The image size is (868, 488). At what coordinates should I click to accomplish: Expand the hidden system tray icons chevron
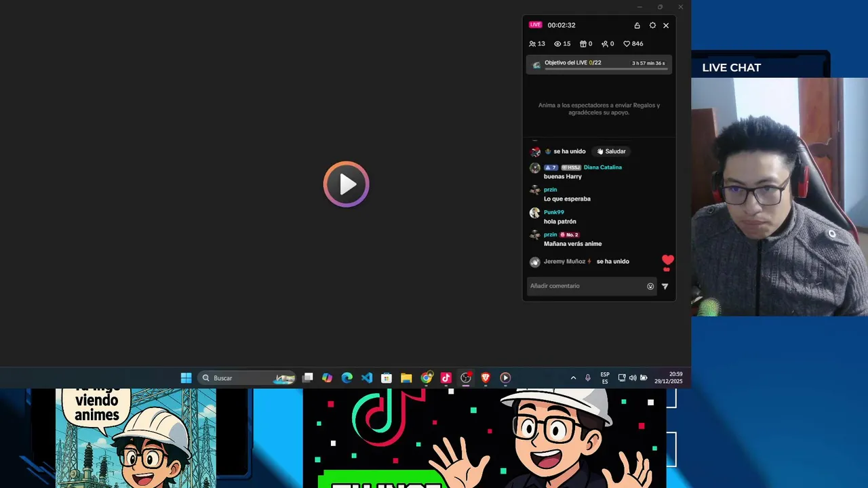(573, 378)
